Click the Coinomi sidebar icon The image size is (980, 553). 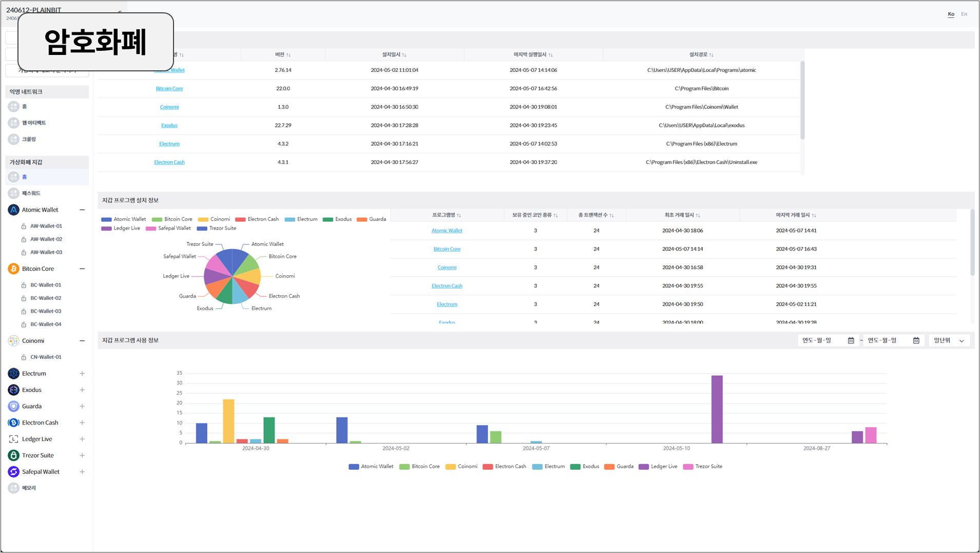point(14,341)
